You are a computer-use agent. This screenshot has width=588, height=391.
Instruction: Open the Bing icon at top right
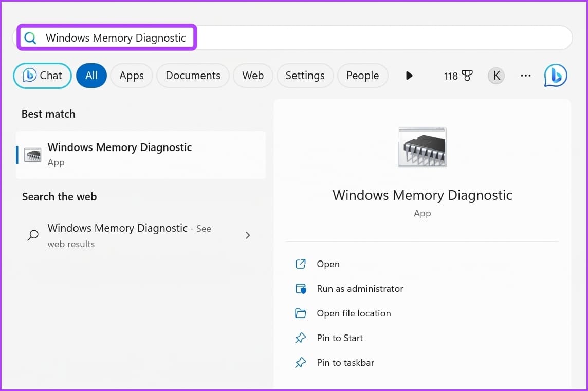point(556,76)
